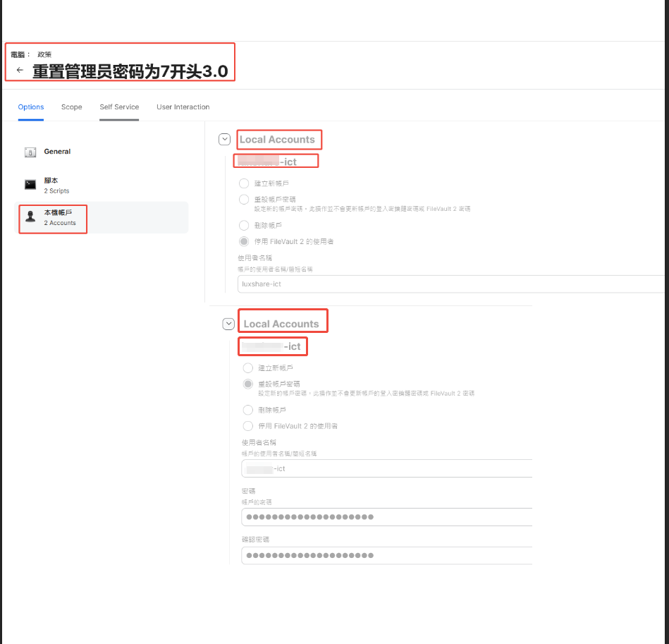Click the 密碼 password field

coord(386,517)
